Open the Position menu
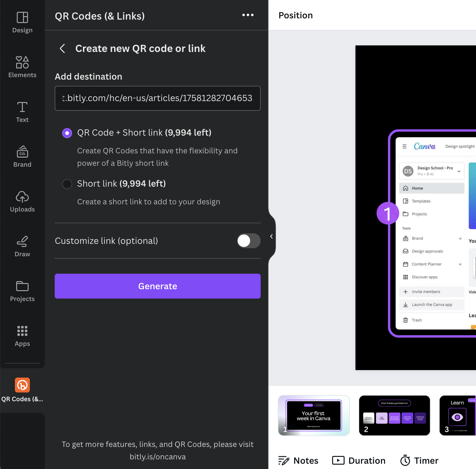The height and width of the screenshot is (469, 476). pos(295,15)
